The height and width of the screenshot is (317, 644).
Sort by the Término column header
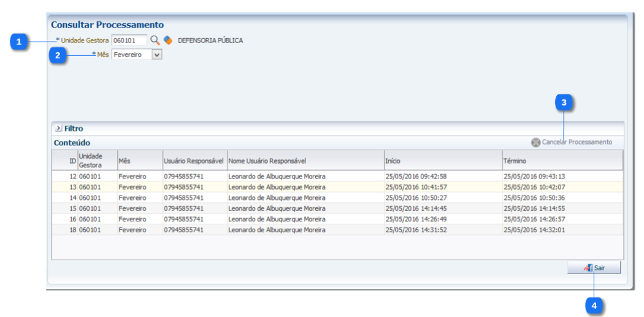(x=562, y=161)
